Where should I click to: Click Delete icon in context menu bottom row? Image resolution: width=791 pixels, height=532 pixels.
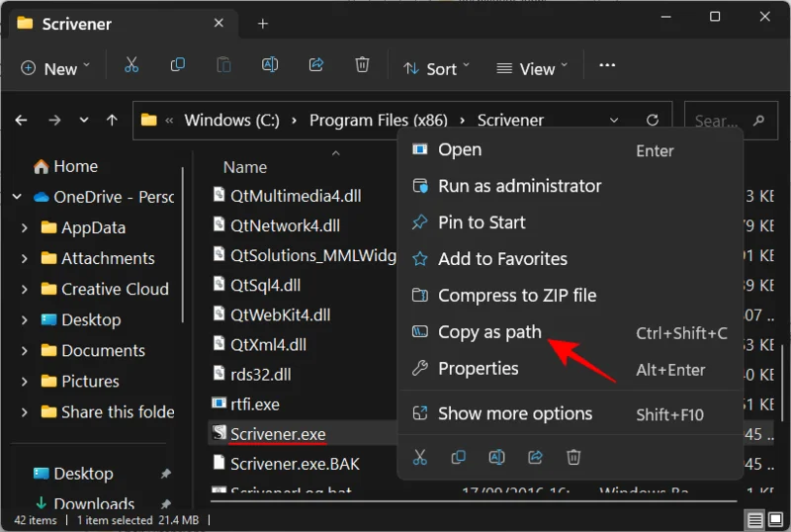[573, 457]
